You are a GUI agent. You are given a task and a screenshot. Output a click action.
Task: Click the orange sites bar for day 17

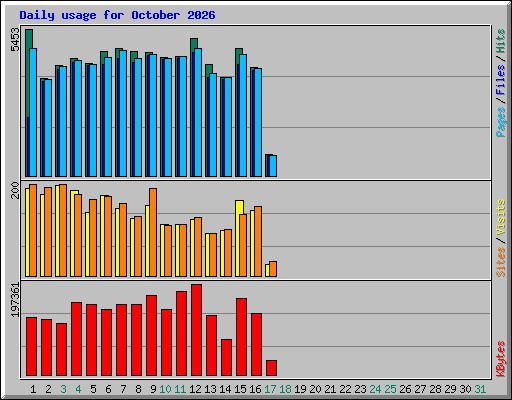(273, 269)
